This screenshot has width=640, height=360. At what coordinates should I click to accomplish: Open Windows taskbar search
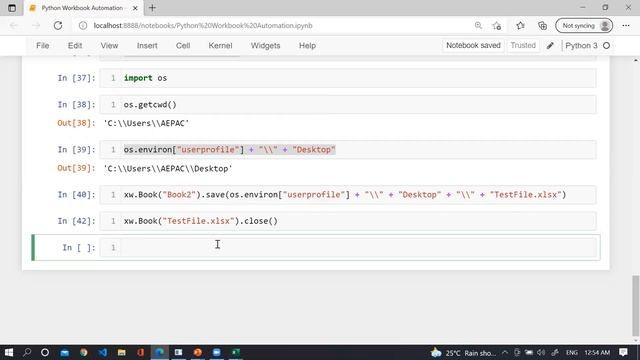point(27,352)
